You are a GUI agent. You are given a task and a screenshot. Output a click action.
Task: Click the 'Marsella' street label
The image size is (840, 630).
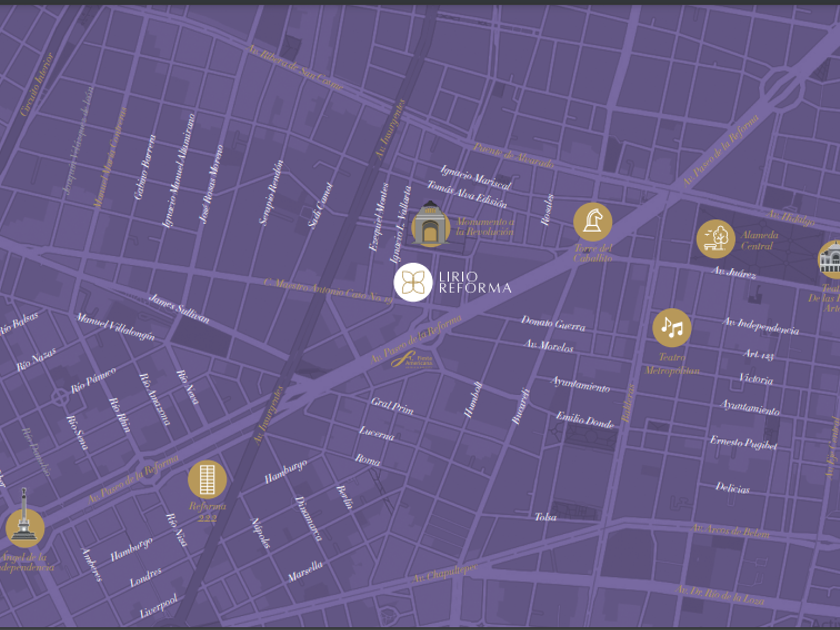[305, 571]
